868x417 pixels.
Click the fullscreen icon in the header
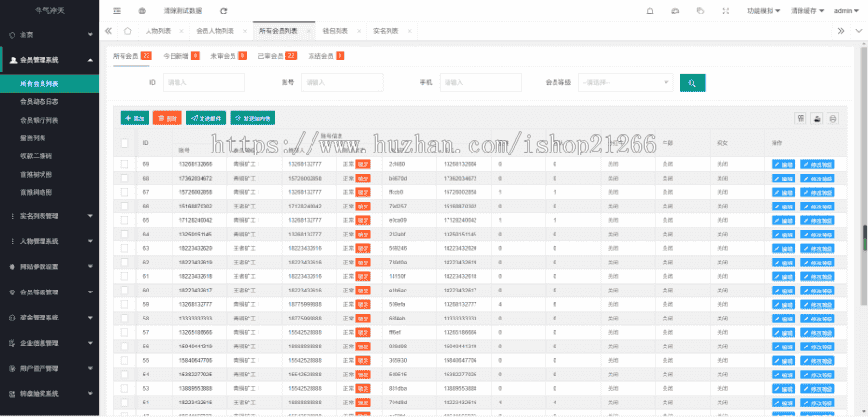726,10
